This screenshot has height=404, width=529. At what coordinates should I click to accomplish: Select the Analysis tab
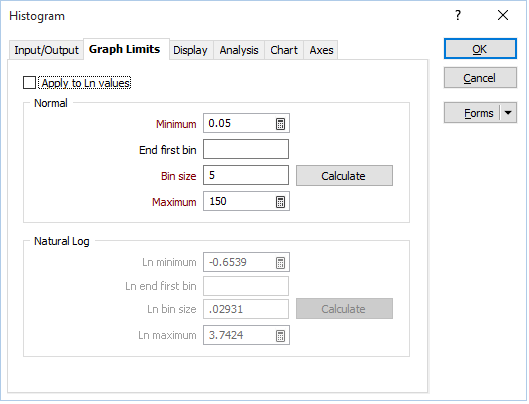click(239, 50)
